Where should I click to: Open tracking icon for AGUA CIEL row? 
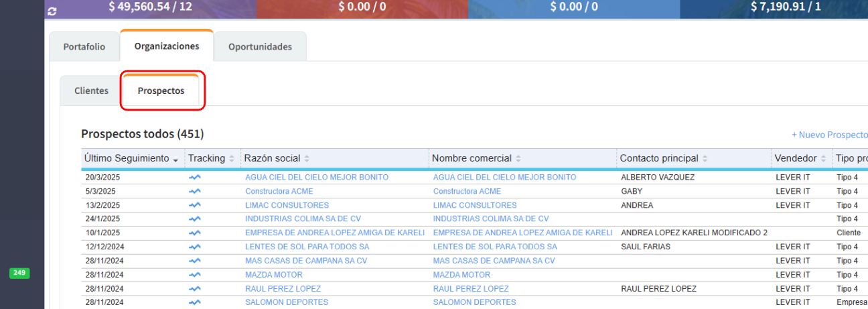pyautogui.click(x=194, y=178)
